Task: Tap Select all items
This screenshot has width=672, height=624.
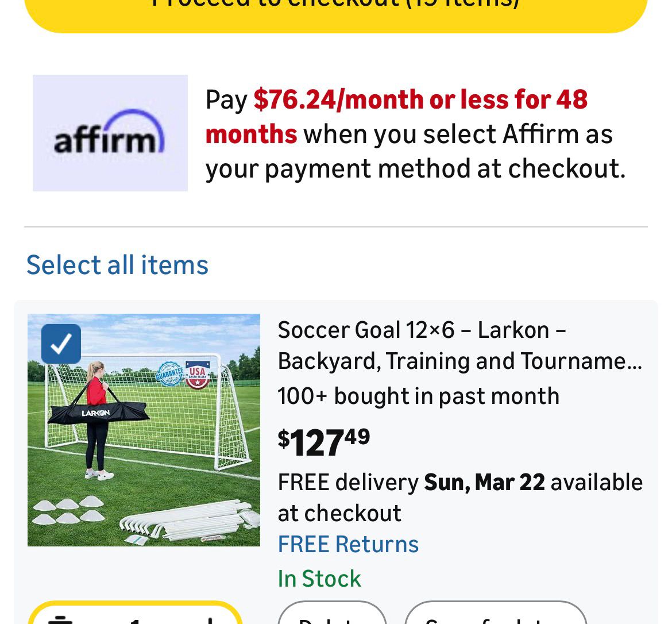Action: (117, 265)
